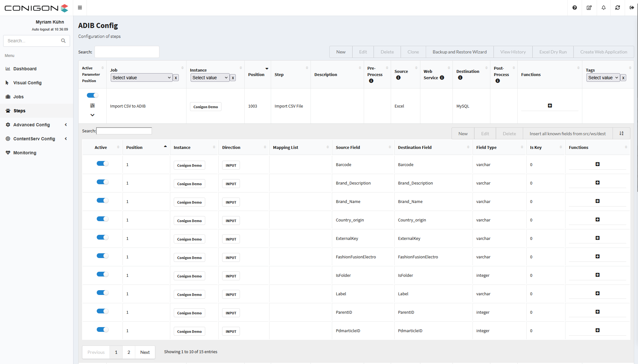
Task: Disable the Barcode field active toggle
Action: point(102,164)
